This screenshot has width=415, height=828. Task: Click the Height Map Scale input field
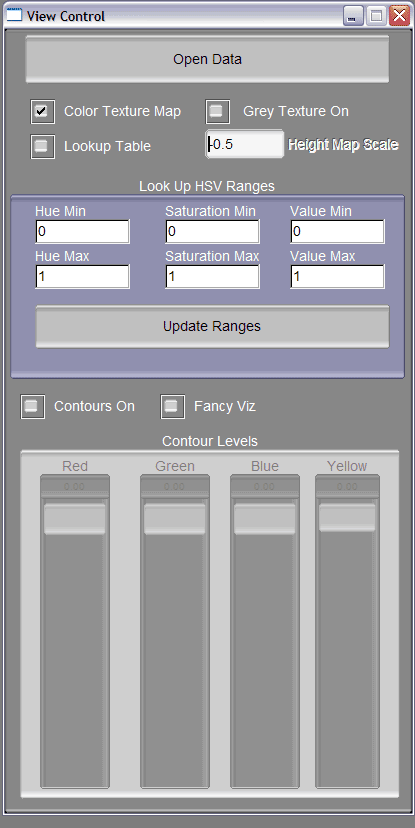pyautogui.click(x=244, y=144)
